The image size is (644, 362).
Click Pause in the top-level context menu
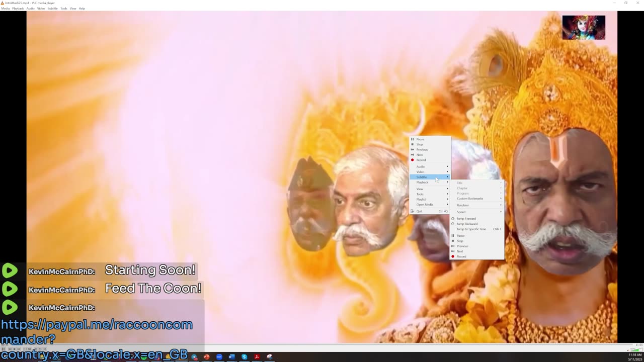point(430,139)
